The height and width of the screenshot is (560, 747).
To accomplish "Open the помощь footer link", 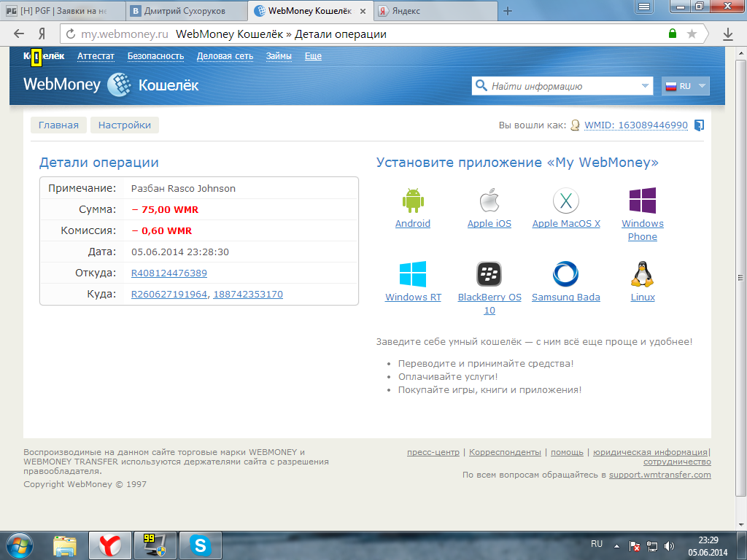I will pyautogui.click(x=567, y=452).
